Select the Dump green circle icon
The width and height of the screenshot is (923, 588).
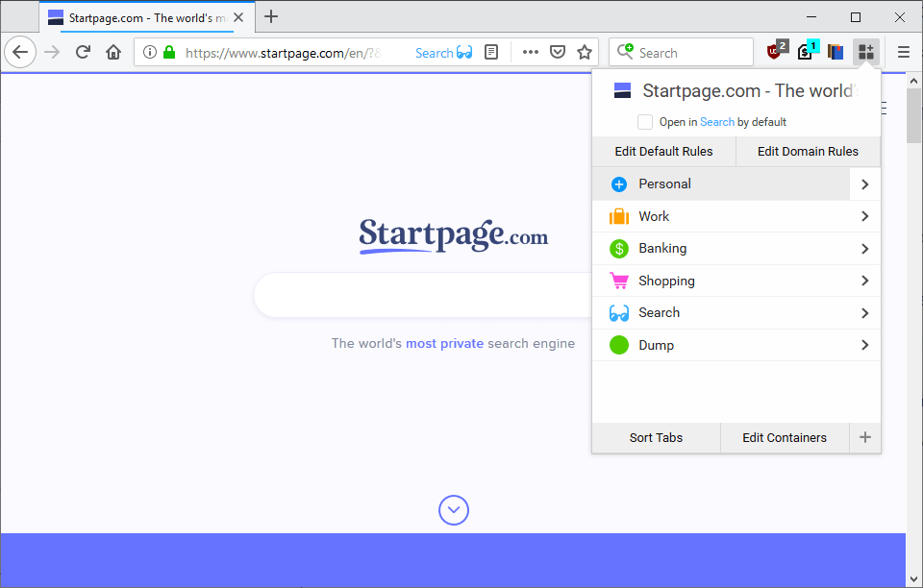coord(618,345)
